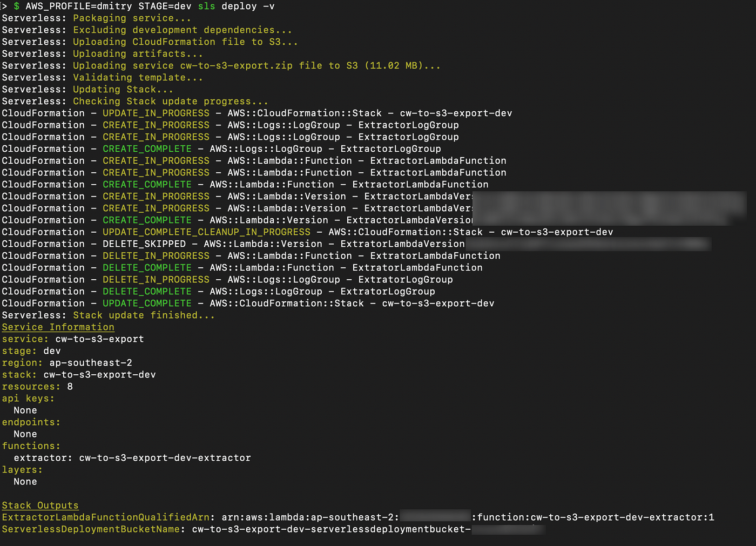Select the UPDATE_IN_PROGRESS status text

tap(156, 113)
